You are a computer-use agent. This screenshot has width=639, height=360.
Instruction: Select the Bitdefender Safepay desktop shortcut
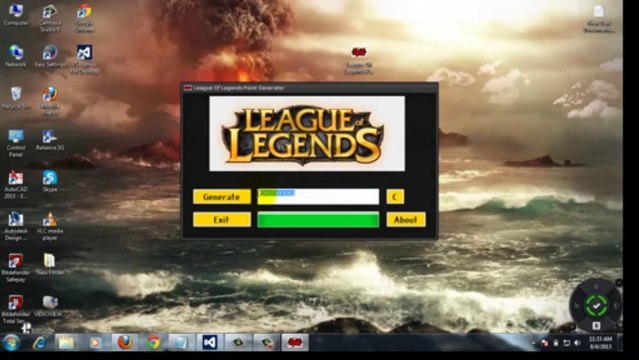pyautogui.click(x=16, y=268)
